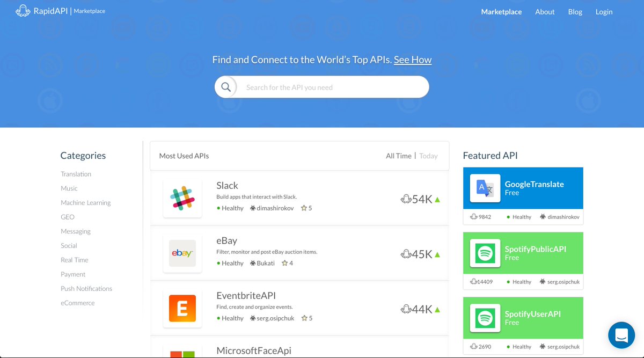
Task: Click the 'Healthy' status on Slack row
Action: click(232, 208)
